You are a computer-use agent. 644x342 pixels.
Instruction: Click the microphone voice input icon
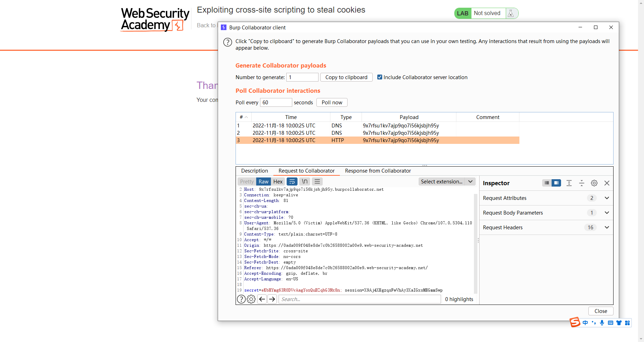602,323
